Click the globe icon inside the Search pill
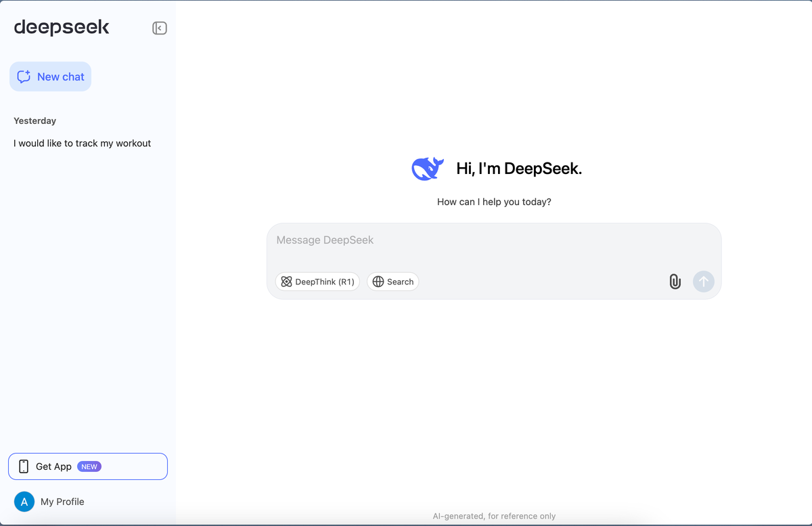Viewport: 812px width, 526px height. [x=378, y=281]
